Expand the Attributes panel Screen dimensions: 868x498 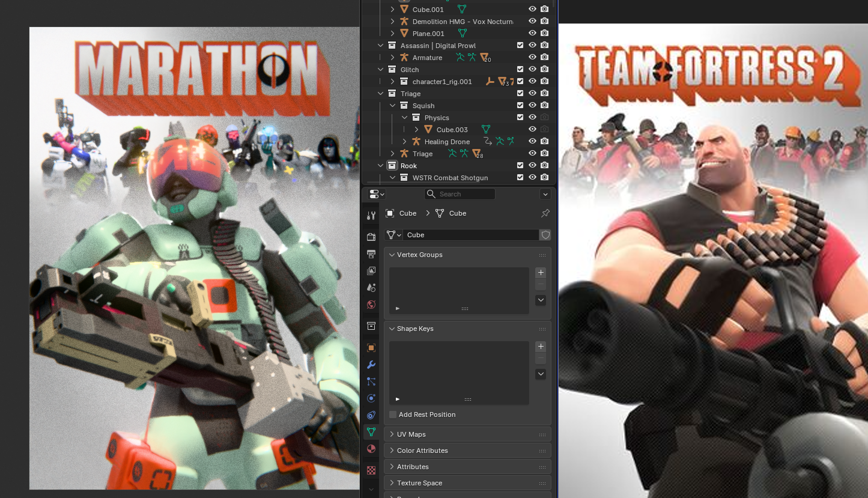point(392,467)
